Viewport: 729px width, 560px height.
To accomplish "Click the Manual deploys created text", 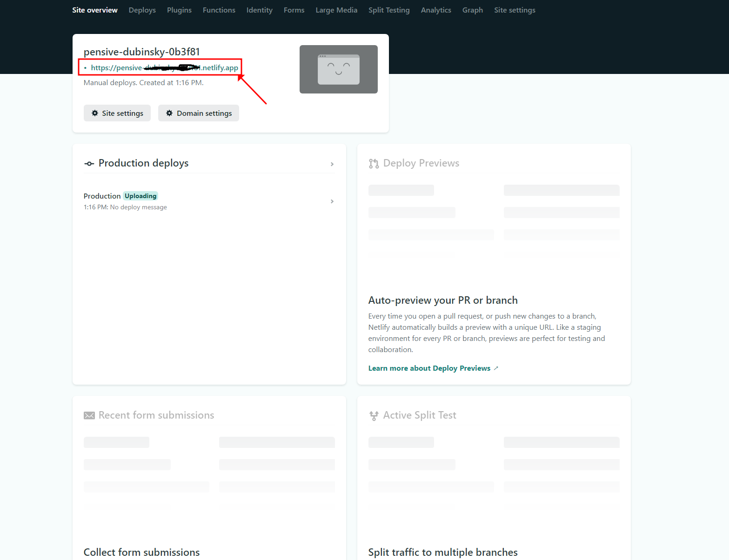I will click(144, 83).
